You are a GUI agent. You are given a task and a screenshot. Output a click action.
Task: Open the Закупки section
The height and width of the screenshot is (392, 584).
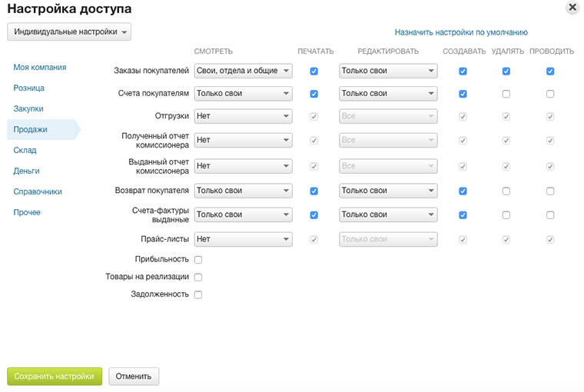28,109
